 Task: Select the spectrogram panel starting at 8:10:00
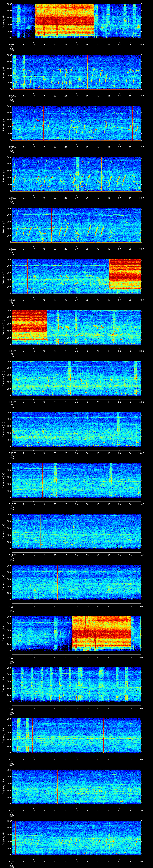[77, 480]
